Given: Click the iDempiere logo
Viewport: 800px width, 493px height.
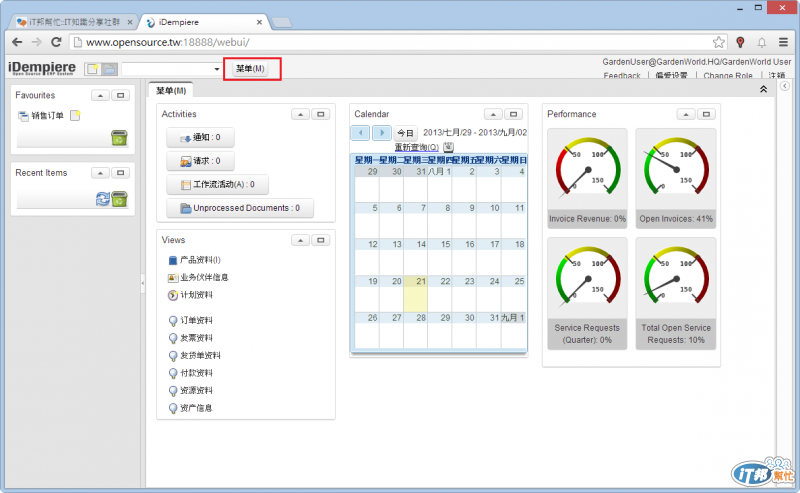Looking at the screenshot, I should (x=42, y=68).
